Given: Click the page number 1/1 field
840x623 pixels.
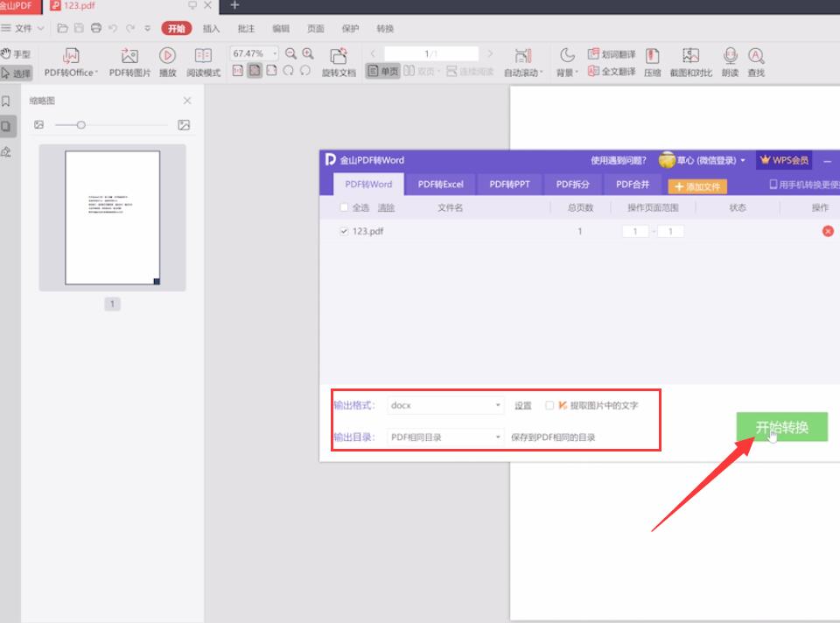Looking at the screenshot, I should click(x=431, y=53).
